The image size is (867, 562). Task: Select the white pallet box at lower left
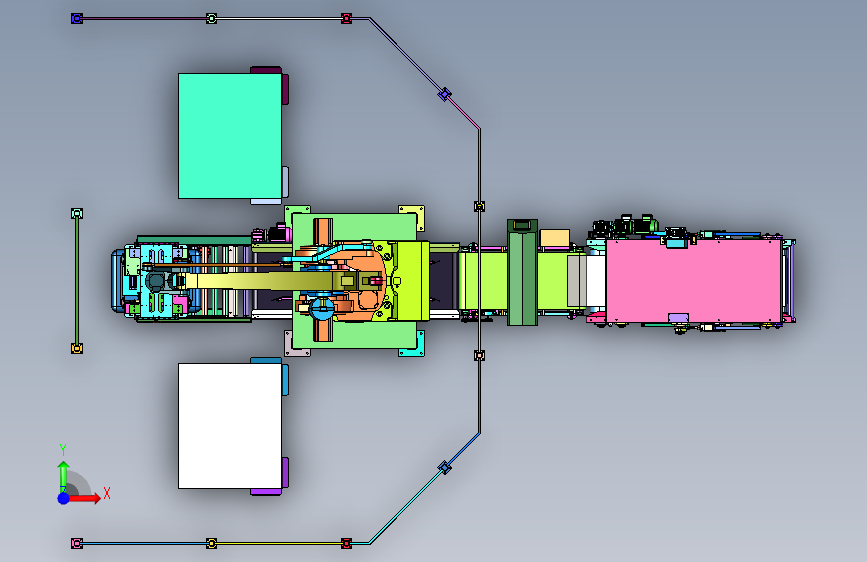[230, 426]
